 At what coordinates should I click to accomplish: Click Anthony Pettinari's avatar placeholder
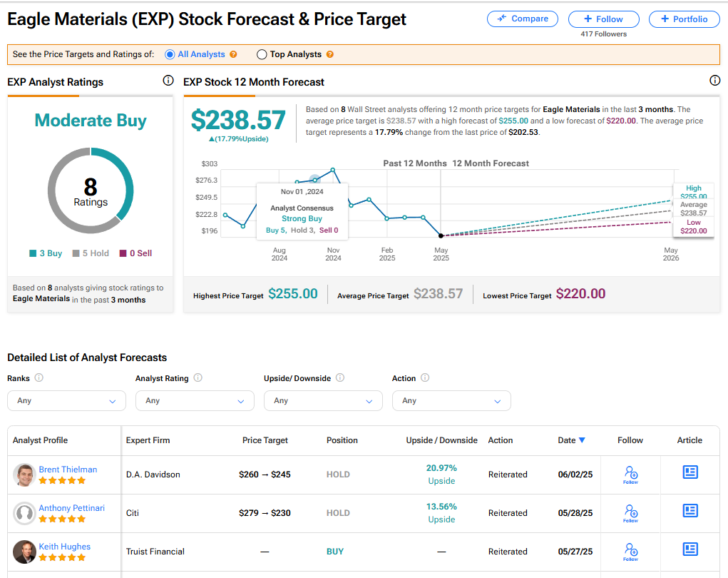click(x=24, y=513)
